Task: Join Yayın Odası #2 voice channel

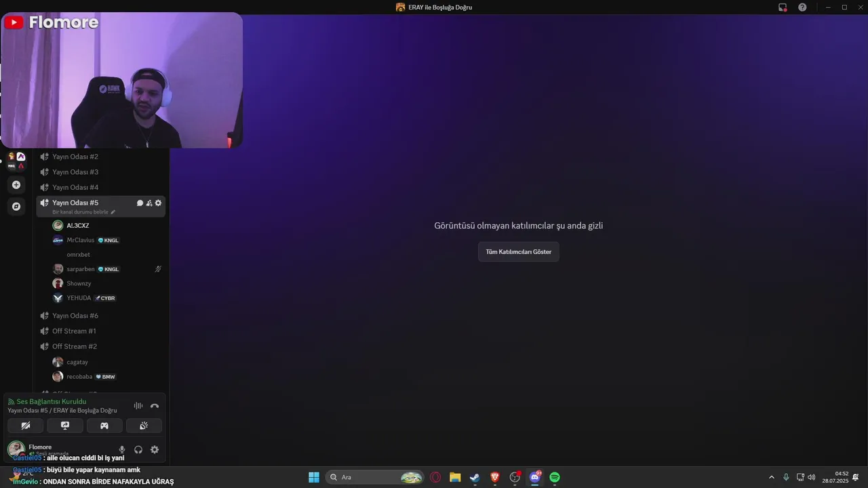Action: point(75,157)
